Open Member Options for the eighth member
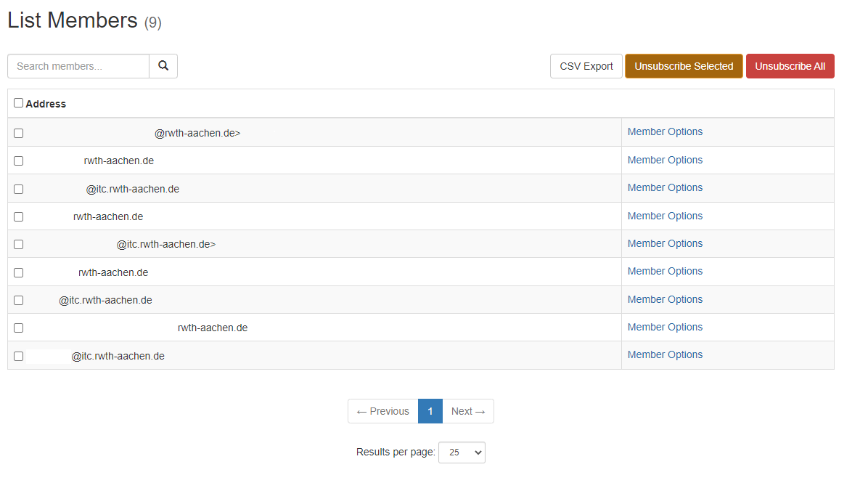 (665, 327)
